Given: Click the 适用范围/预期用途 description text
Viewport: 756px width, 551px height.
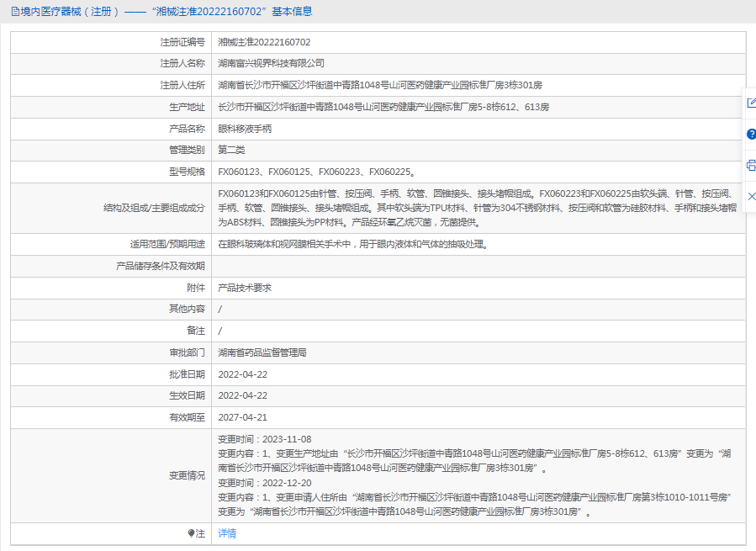Looking at the screenshot, I should [352, 245].
